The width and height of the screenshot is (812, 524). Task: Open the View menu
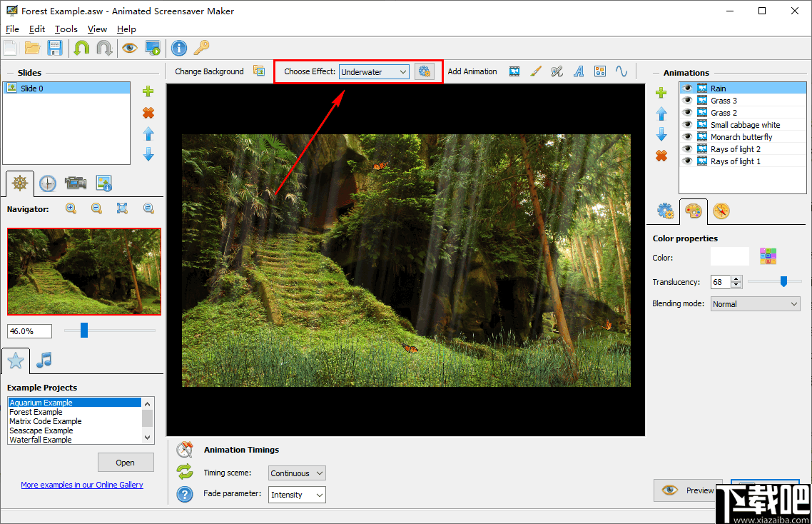coord(97,29)
